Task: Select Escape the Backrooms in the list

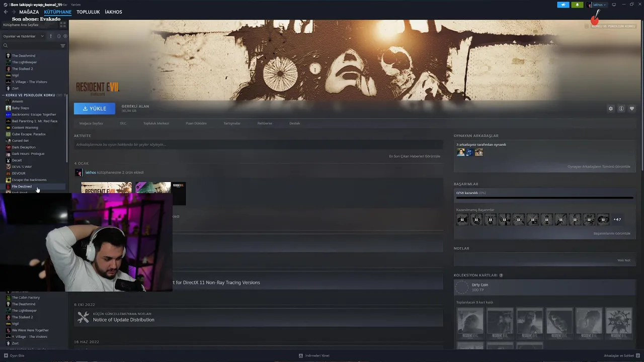Action: point(29,180)
